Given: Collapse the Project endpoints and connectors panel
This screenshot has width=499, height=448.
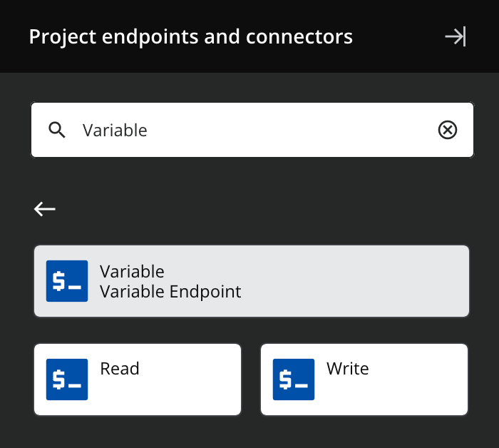Looking at the screenshot, I should pyautogui.click(x=455, y=36).
